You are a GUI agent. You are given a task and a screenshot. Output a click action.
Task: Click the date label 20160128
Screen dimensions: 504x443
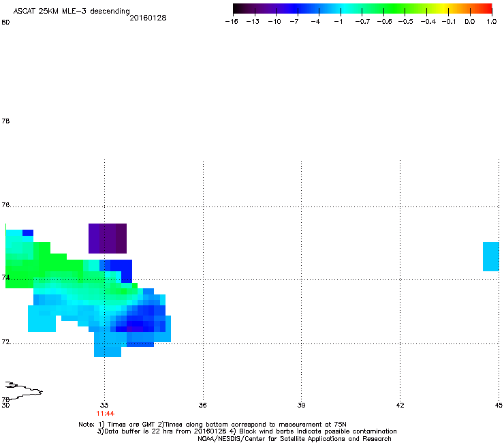tap(148, 18)
